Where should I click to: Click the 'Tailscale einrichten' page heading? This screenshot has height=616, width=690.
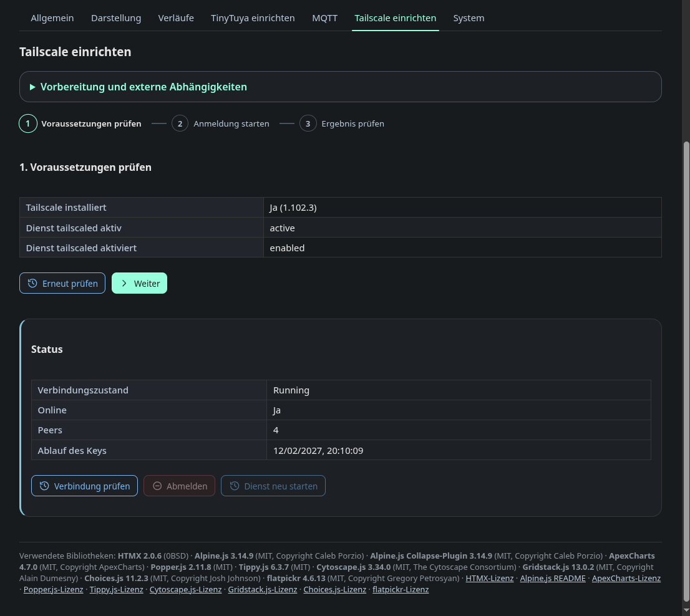point(75,52)
